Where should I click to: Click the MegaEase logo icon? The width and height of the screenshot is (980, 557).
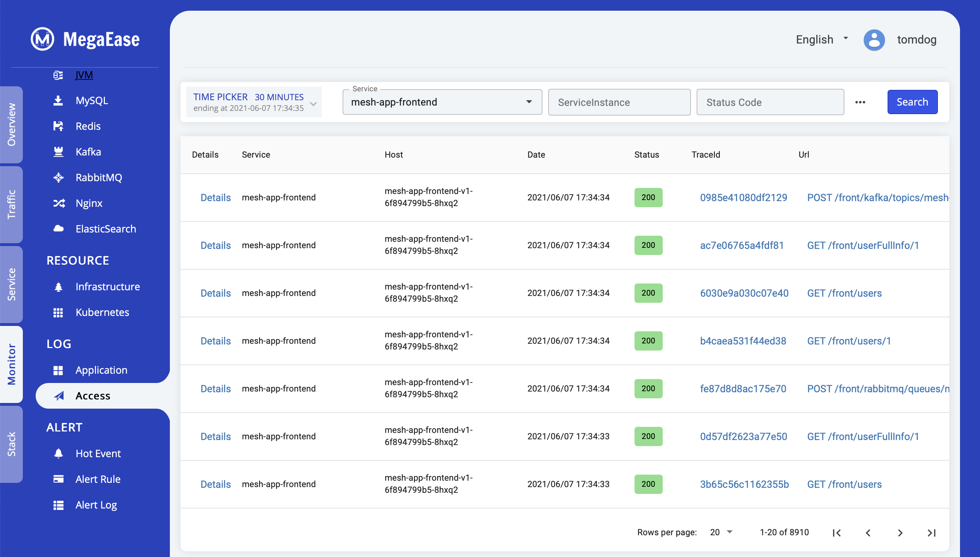[42, 39]
